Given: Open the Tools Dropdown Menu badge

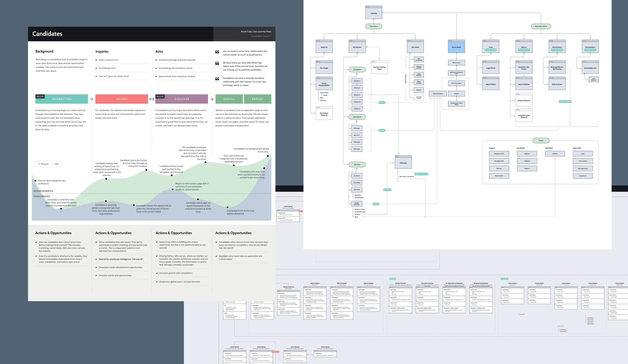Looking at the screenshot, I should (x=491, y=50).
